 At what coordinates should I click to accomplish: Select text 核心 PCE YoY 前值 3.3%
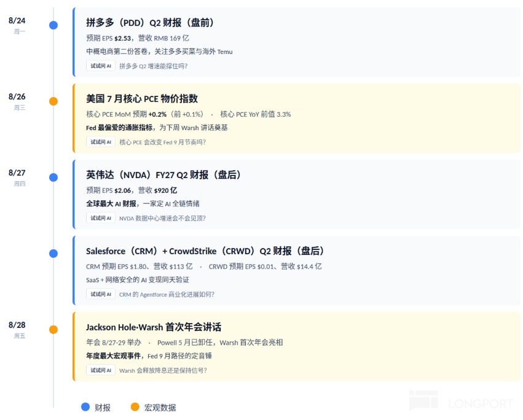[x=256, y=114]
